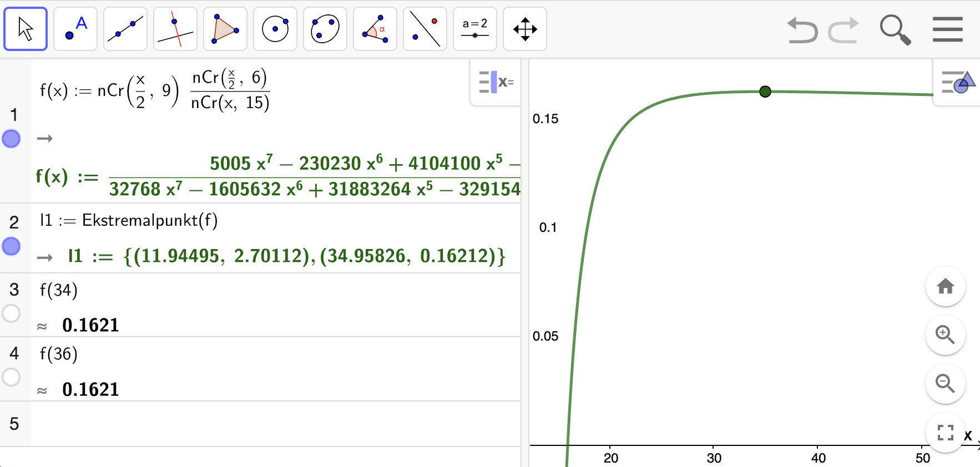This screenshot has height=467, width=980.
Task: Toggle visibility of l1 extremum points row
Action: (11, 246)
